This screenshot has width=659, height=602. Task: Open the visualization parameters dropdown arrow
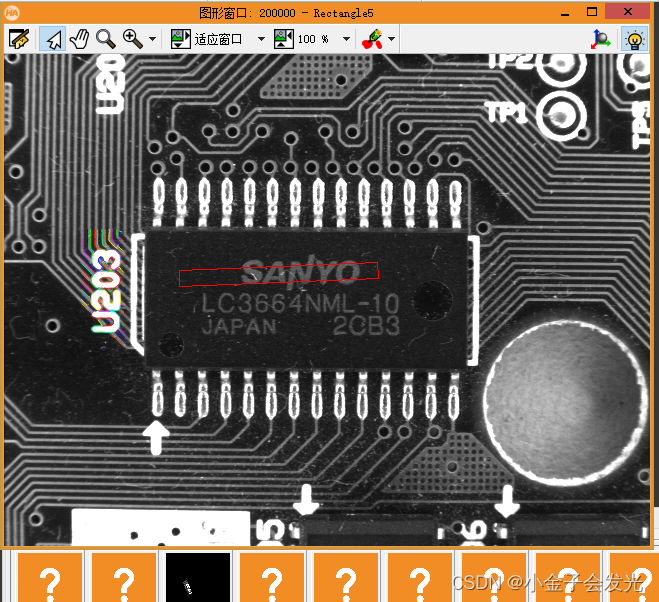tap(391, 39)
